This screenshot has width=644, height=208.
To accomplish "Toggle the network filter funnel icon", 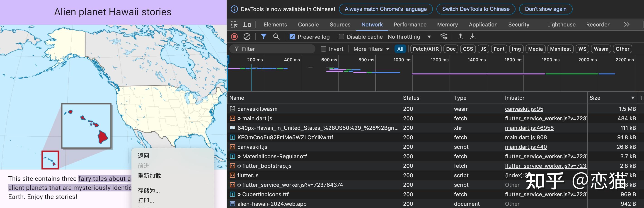I will tap(264, 37).
